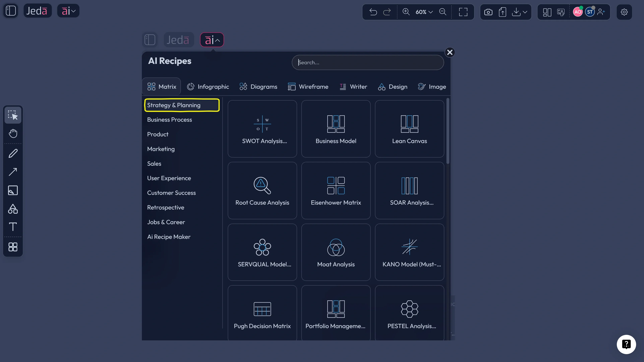Image resolution: width=644 pixels, height=362 pixels.
Task: Switch to the Wireframe tab
Action: 308,87
